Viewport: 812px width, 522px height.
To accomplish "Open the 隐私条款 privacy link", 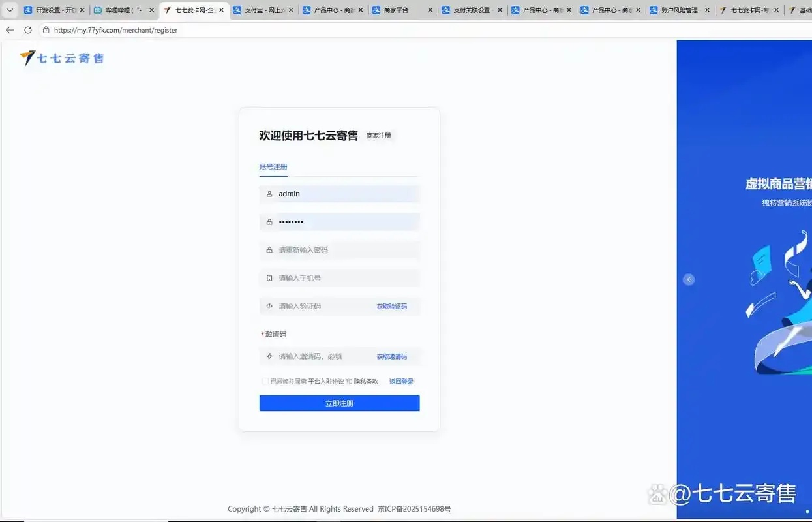I will point(366,382).
